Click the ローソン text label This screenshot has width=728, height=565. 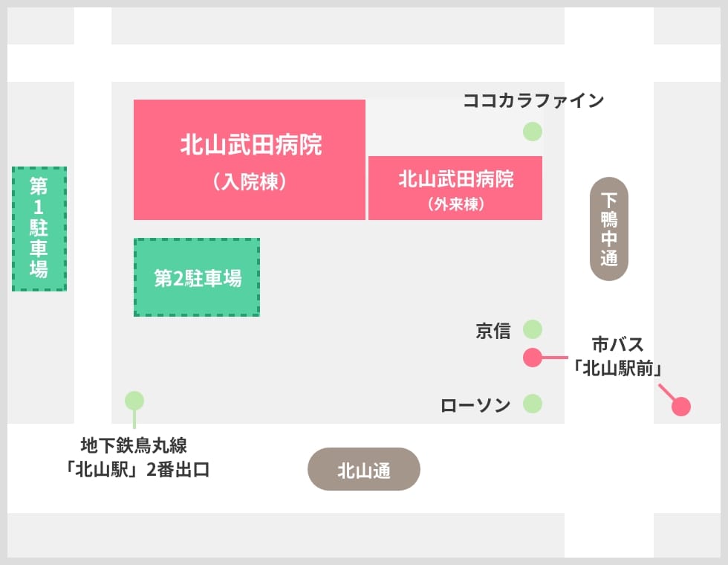tap(475, 405)
